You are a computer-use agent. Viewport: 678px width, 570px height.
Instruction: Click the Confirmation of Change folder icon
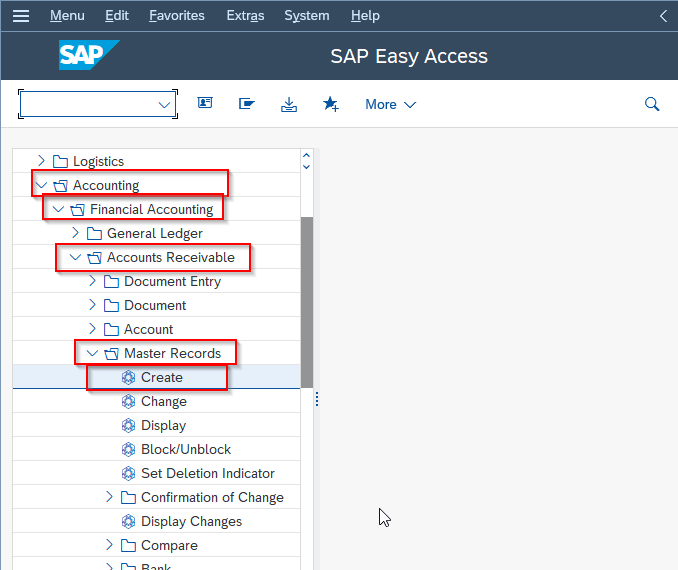(x=128, y=497)
